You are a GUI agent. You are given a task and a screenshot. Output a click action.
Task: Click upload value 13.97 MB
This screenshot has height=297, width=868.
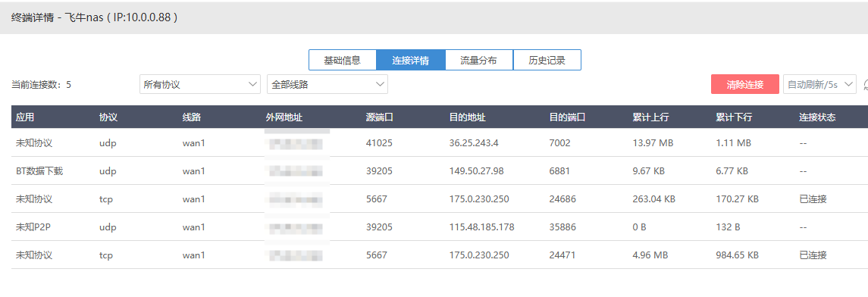tap(653, 142)
